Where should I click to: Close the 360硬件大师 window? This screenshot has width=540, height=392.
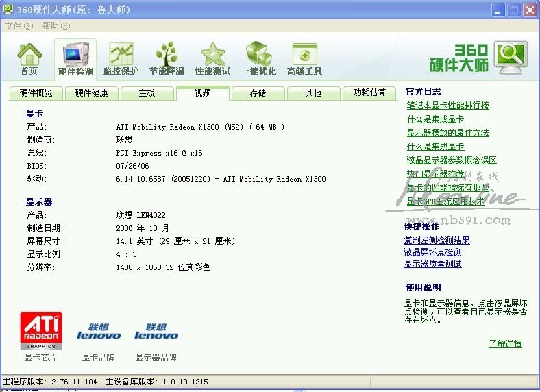(x=530, y=10)
